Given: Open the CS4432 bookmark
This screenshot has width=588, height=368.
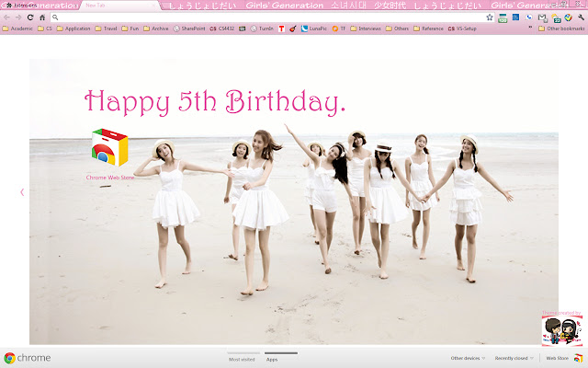Looking at the screenshot, I should [x=222, y=29].
